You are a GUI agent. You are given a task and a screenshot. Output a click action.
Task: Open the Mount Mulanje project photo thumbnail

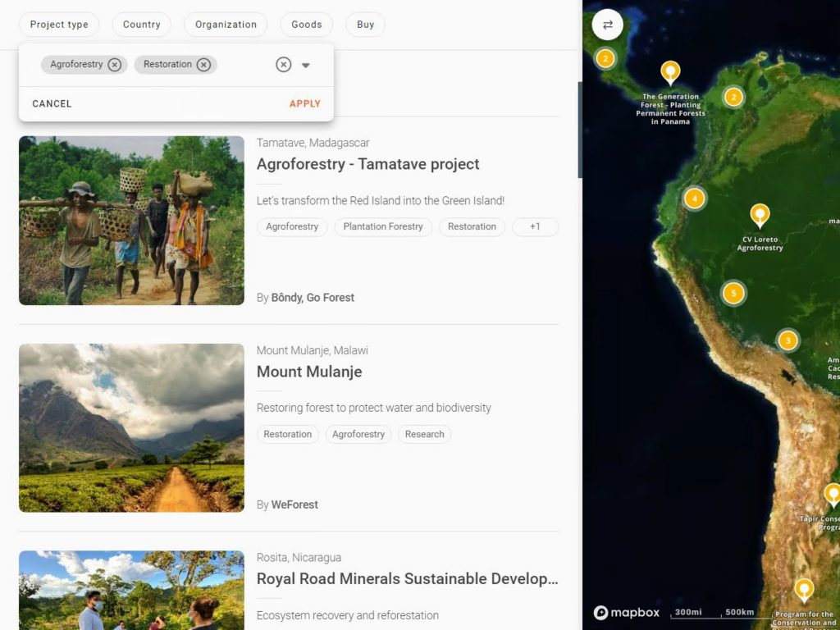(x=131, y=427)
